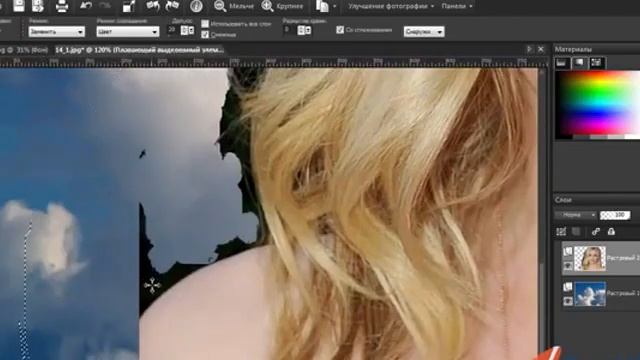Click the lock transparency icon
Screen dimensions: 640x360
coord(611,232)
